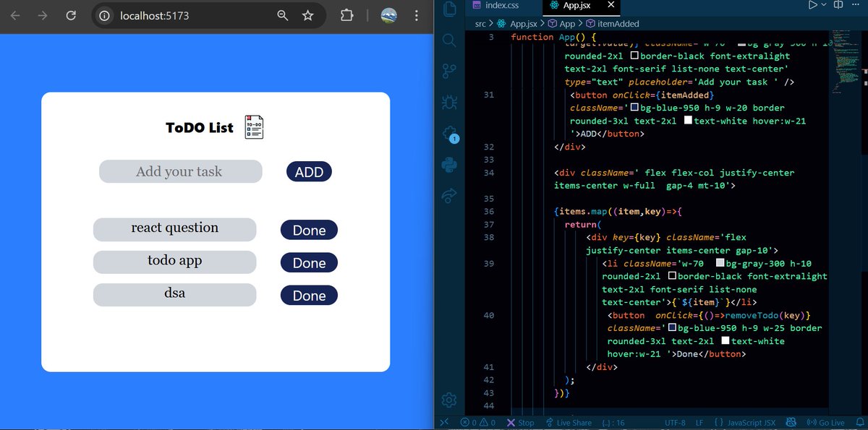Open the Explorer view in VS Code

tap(449, 10)
